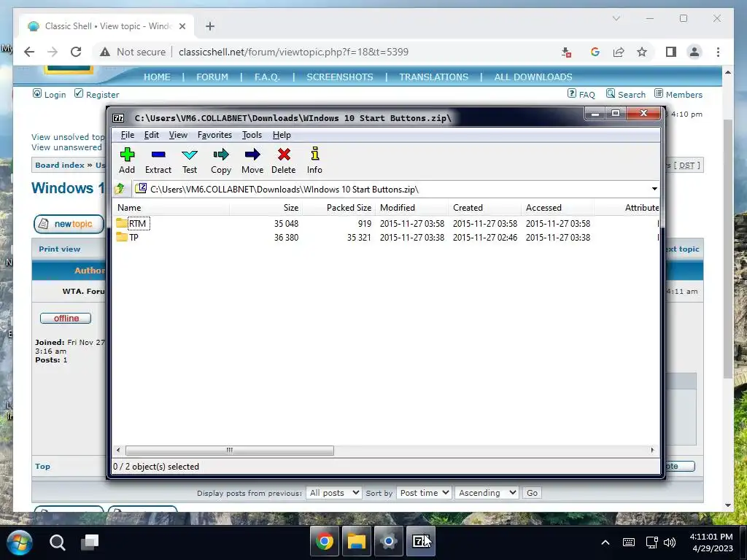Sort by Accessed column header
This screenshot has height=560, width=747.
click(557, 208)
